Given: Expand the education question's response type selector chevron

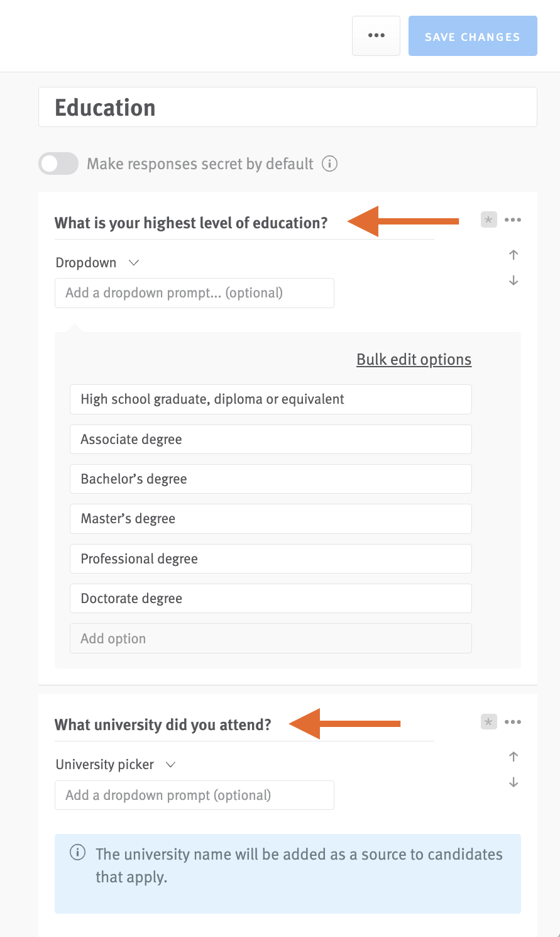Looking at the screenshot, I should 133,262.
